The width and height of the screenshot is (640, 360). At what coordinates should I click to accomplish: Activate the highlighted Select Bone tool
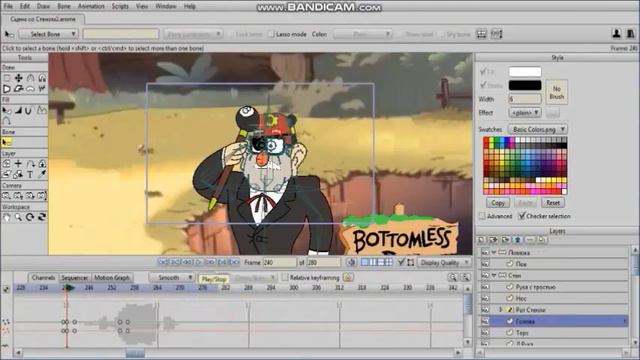[x=7, y=142]
